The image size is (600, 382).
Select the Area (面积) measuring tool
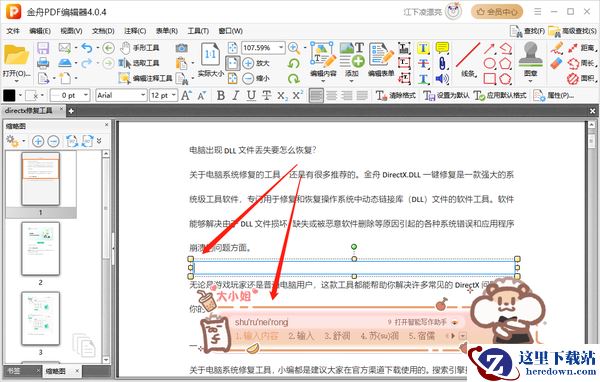581,78
